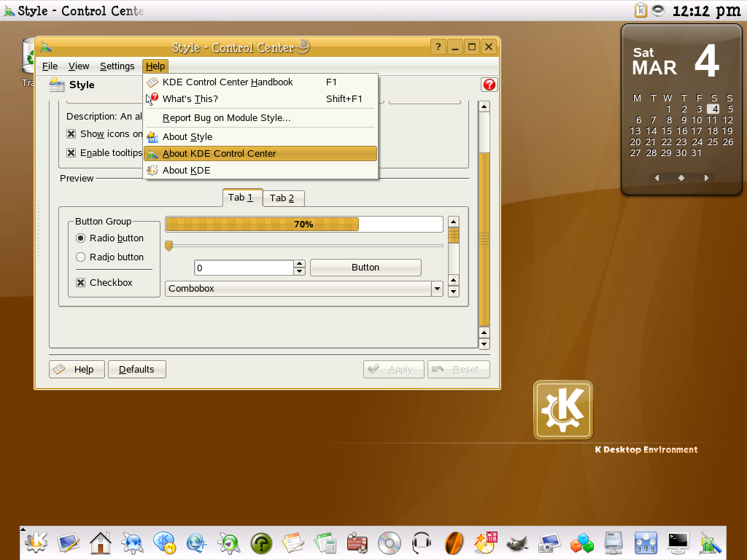Click the preview scrollbar up arrow
Viewport: 747px width, 560px height.
click(x=454, y=222)
